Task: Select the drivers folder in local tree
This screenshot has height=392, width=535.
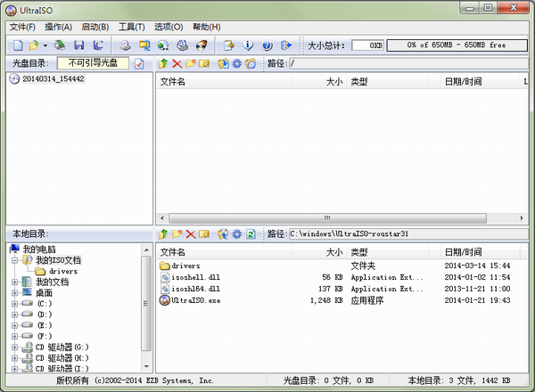Action: click(63, 272)
